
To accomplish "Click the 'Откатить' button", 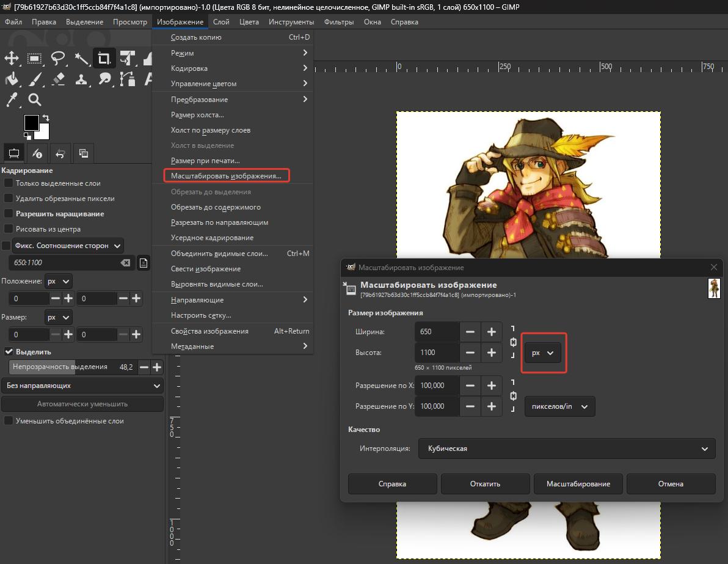I will [x=485, y=483].
